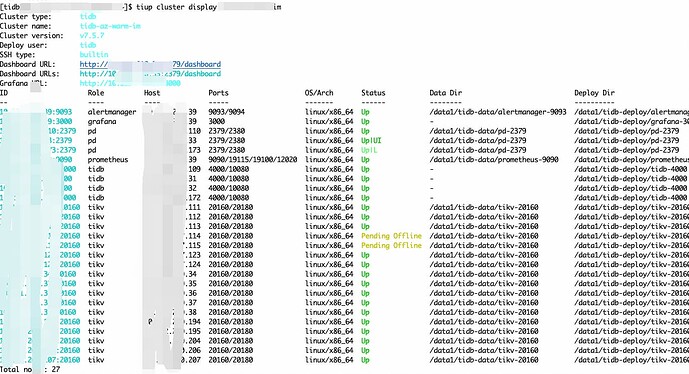The height and width of the screenshot is (374, 689).
Task: Select the cluster name value 'tidb-az-warm-im'
Action: pyautogui.click(x=110, y=26)
